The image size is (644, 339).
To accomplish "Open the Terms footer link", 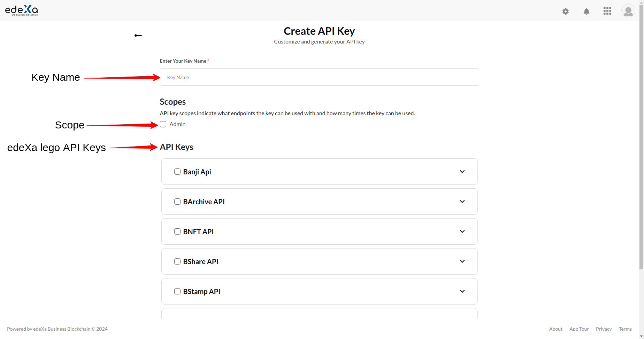I will [x=625, y=329].
